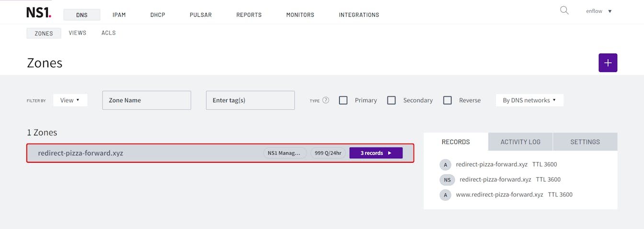Click the NS1 Managed network badge

click(x=285, y=153)
